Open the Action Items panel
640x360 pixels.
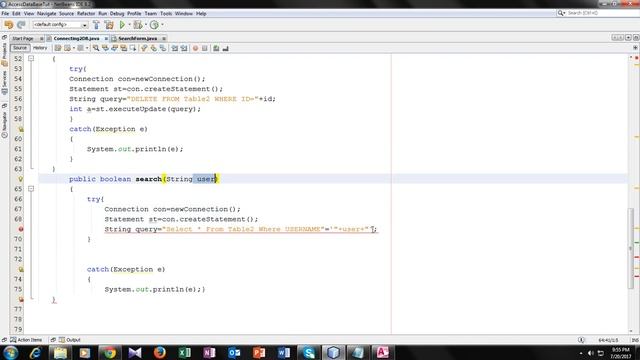(x=26, y=340)
